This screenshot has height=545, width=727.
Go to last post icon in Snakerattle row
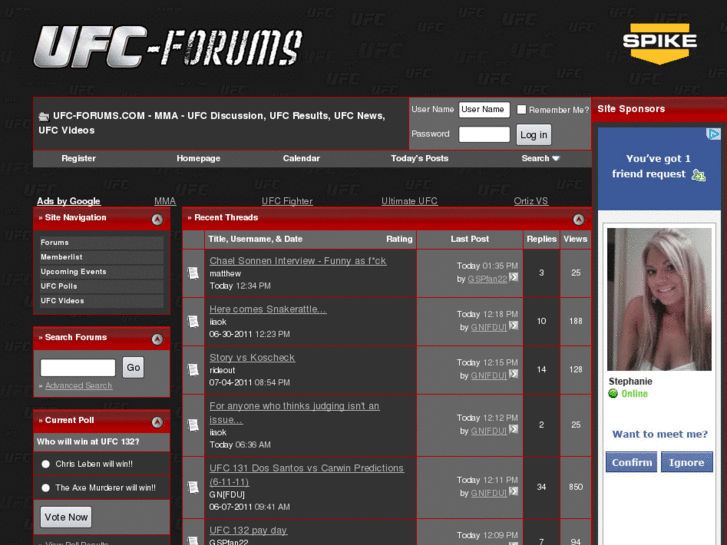(x=513, y=326)
